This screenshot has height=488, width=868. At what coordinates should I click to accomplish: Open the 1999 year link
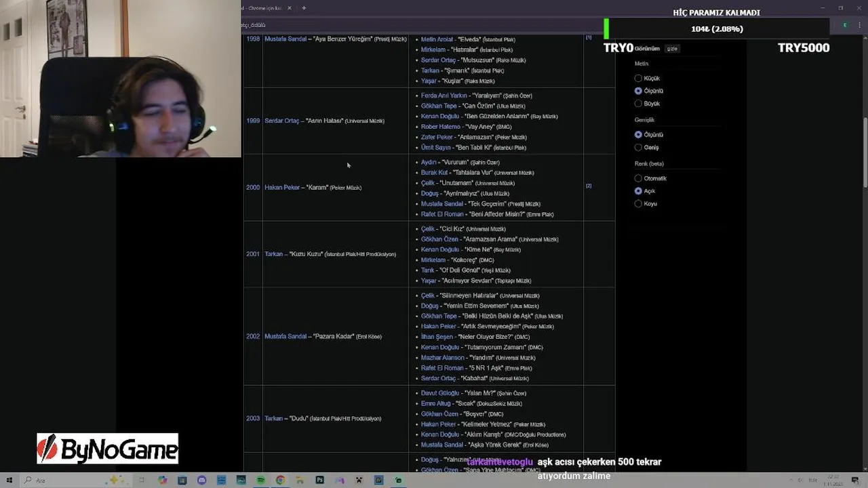253,121
